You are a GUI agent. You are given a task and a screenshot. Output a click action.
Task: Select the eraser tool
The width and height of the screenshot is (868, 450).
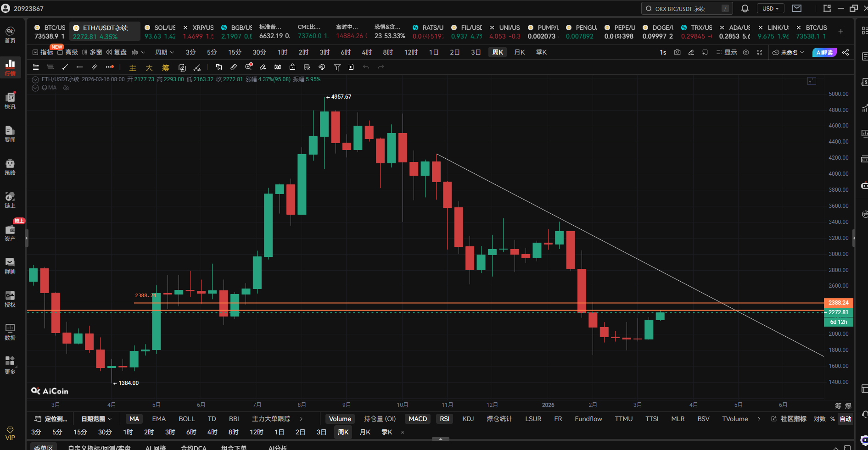coord(263,67)
